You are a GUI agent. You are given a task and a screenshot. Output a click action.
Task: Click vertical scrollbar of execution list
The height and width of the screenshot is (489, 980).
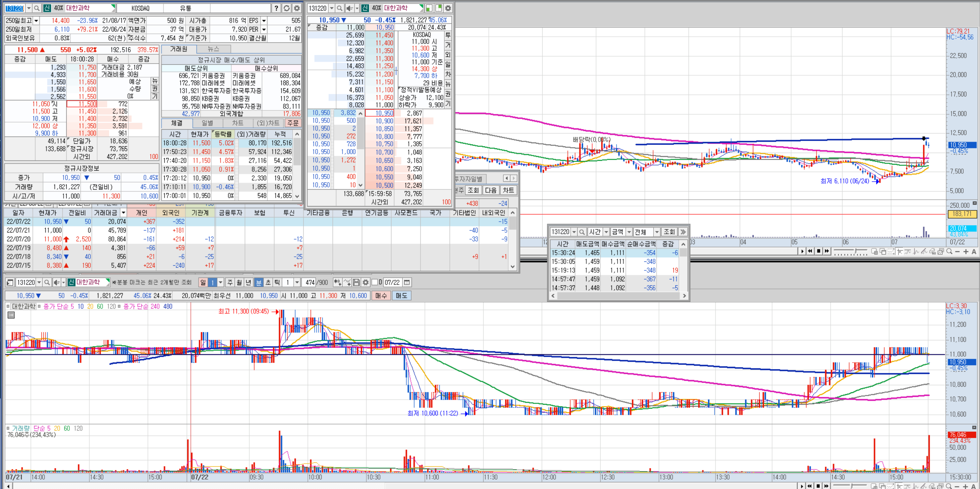pos(297,165)
